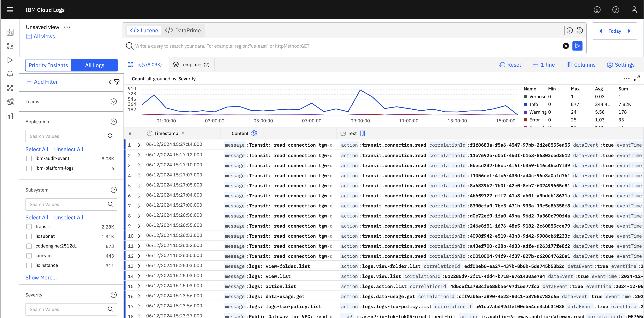Expand log row 5 details

click(139, 186)
